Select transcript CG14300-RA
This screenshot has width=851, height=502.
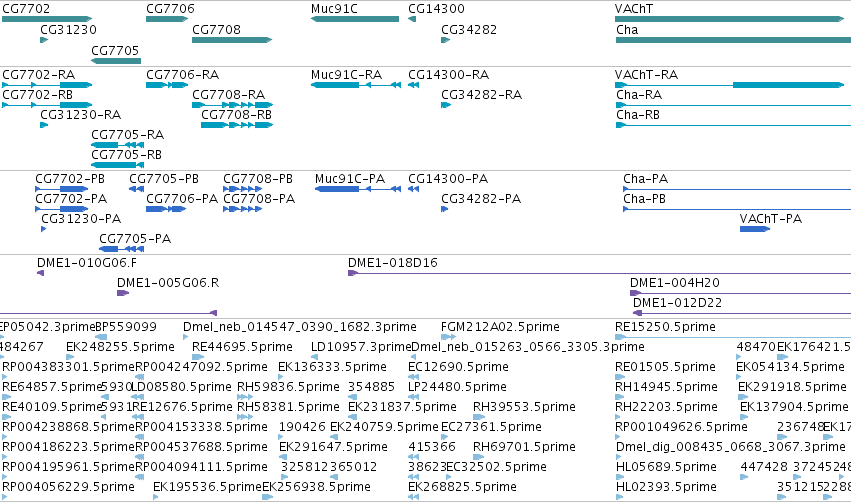(414, 85)
